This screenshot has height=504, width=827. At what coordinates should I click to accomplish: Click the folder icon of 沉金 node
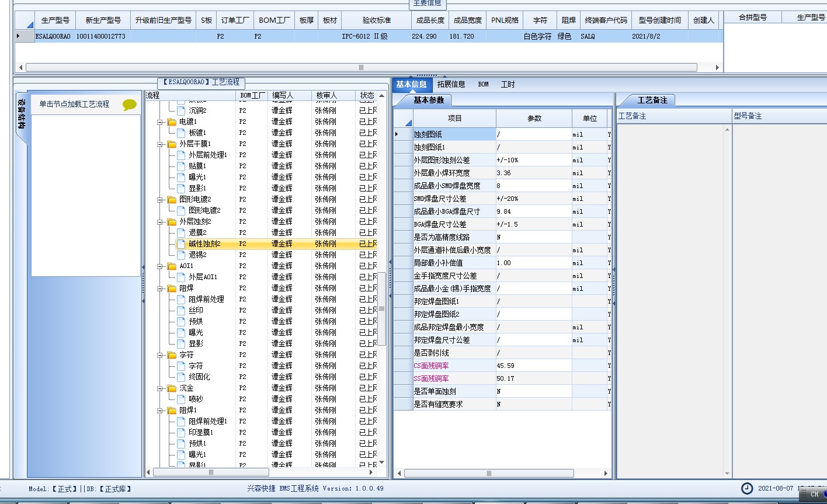(172, 388)
